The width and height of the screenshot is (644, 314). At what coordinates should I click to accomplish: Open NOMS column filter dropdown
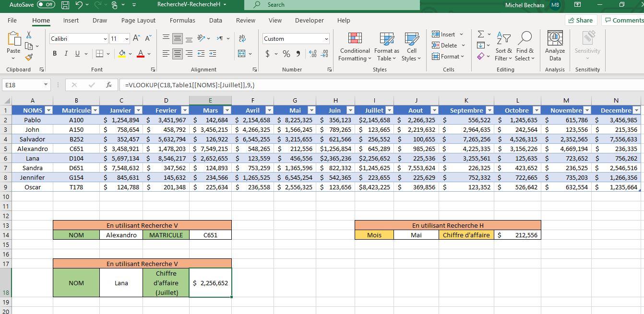(48, 110)
